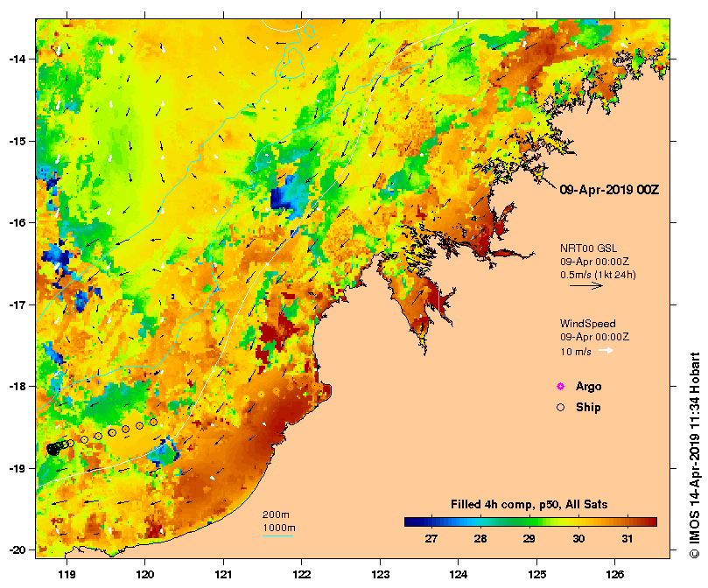Image resolution: width=708 pixels, height=588 pixels.
Task: Click the '200m' depth contour label
Action: click(276, 514)
